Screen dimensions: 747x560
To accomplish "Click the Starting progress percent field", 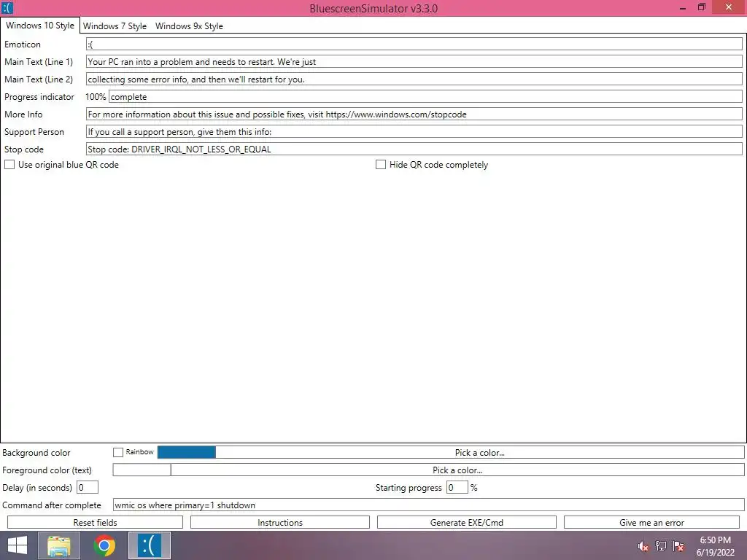I will pos(457,487).
